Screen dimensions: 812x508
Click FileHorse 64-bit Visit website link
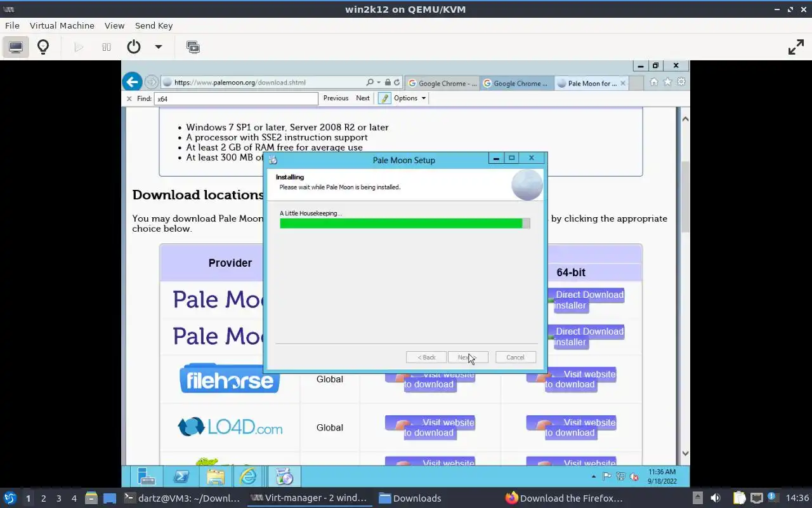point(571,379)
